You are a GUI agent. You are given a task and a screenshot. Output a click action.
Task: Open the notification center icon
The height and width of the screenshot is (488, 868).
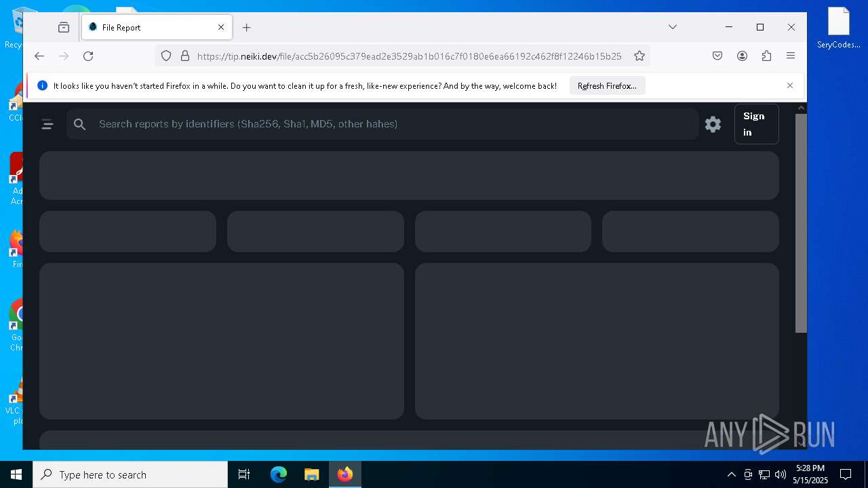(x=846, y=474)
